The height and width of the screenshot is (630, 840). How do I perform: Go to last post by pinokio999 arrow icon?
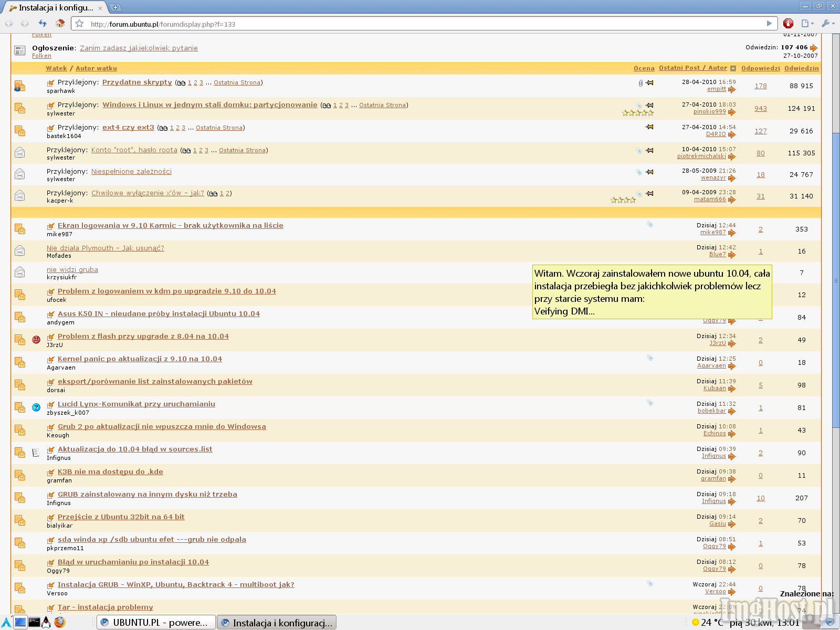coord(732,112)
